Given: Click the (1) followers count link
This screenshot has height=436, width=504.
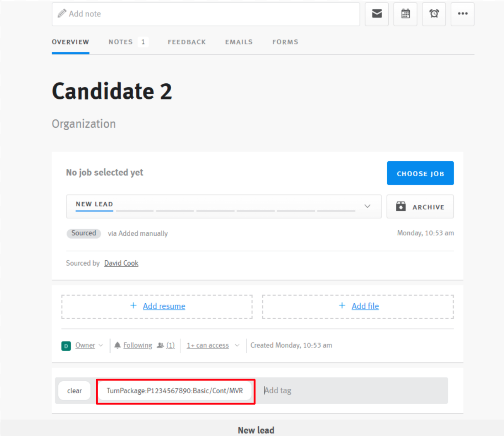Looking at the screenshot, I should (x=171, y=345).
